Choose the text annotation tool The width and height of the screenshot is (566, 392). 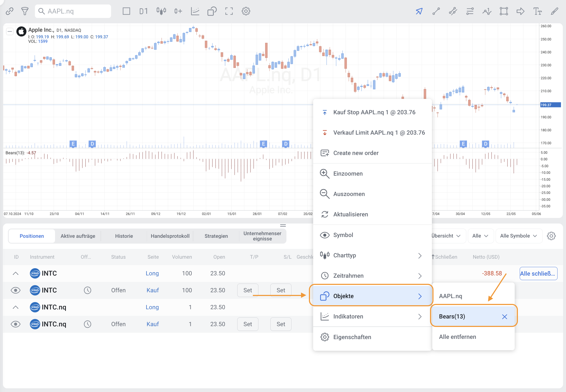coord(537,11)
